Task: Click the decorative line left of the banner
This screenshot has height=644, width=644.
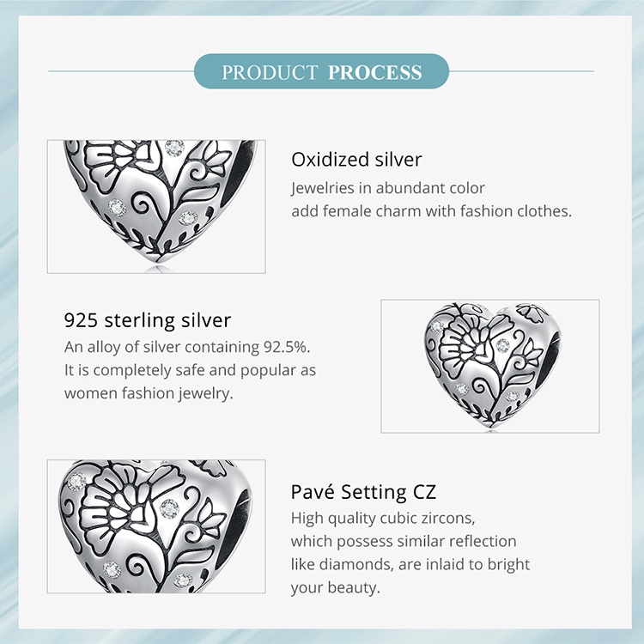Action: pyautogui.click(x=120, y=71)
